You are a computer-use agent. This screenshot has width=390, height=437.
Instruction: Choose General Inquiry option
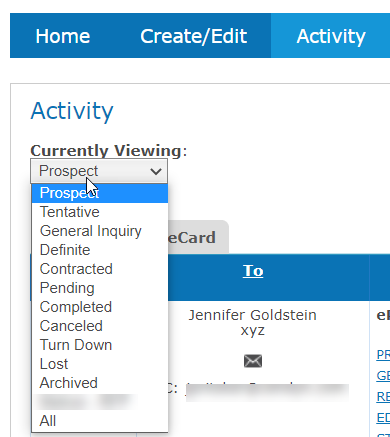(x=100, y=231)
